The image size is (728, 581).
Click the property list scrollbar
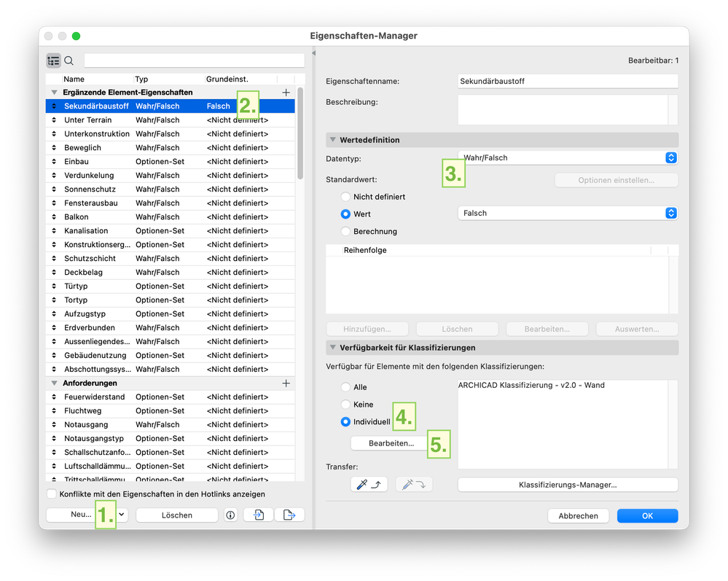coord(300,133)
